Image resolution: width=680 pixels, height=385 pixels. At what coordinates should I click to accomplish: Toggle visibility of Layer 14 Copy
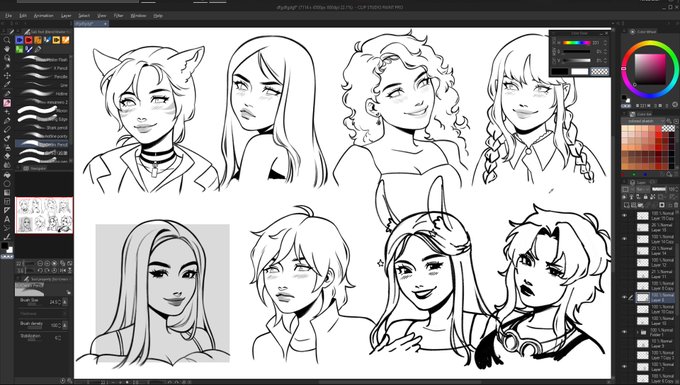624,238
